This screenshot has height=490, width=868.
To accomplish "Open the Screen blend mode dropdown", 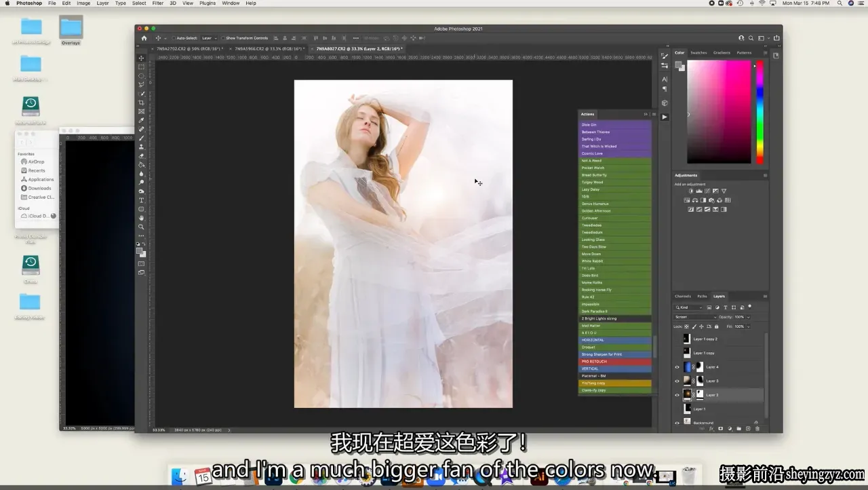I will [695, 317].
